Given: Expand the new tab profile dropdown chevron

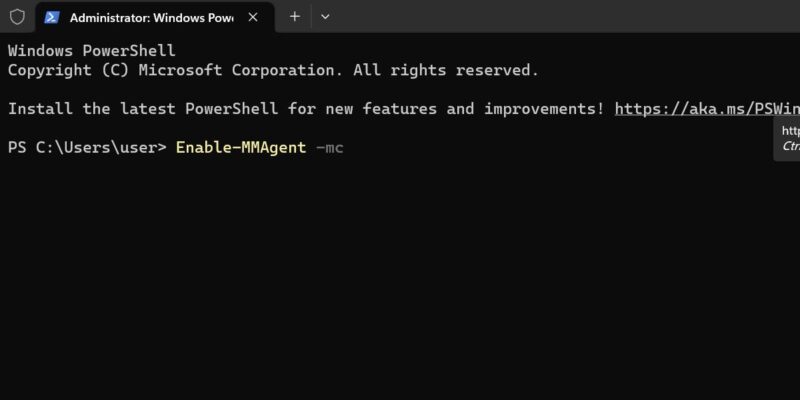Looking at the screenshot, I should (x=325, y=17).
